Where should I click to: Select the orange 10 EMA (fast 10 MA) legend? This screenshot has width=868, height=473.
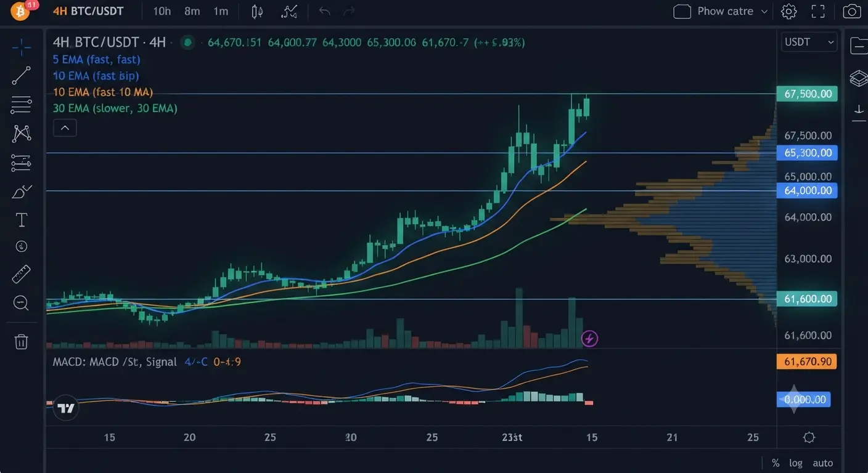coord(103,92)
